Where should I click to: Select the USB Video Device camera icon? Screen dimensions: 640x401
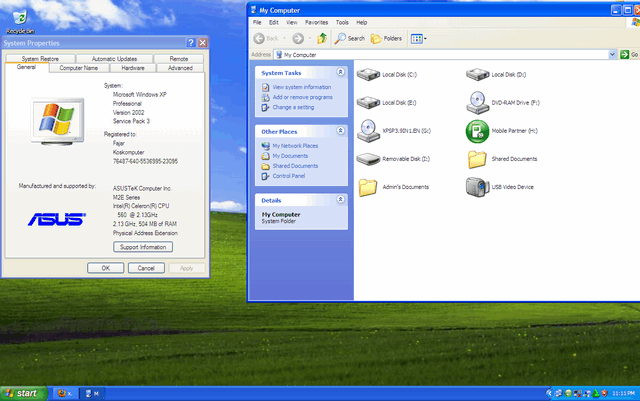(x=477, y=187)
